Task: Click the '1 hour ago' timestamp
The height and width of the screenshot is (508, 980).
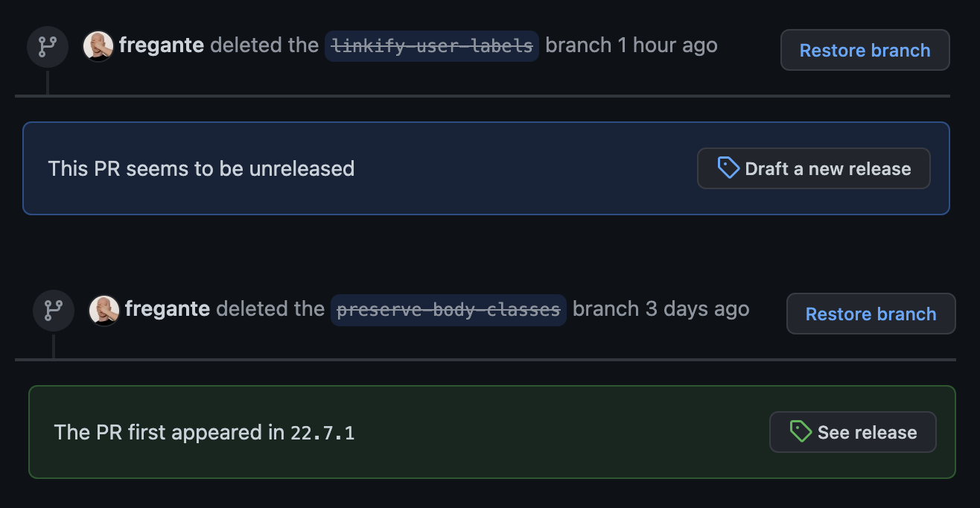Action: (x=665, y=45)
